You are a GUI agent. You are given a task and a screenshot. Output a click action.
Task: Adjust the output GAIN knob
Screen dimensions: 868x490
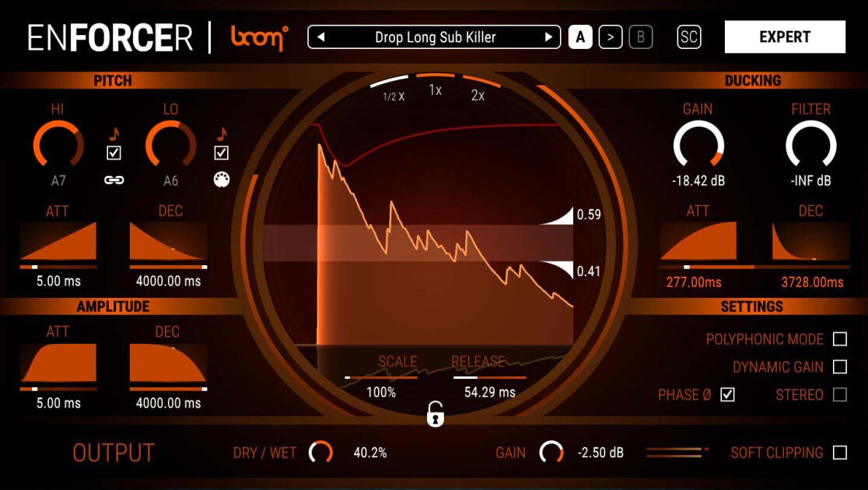551,453
